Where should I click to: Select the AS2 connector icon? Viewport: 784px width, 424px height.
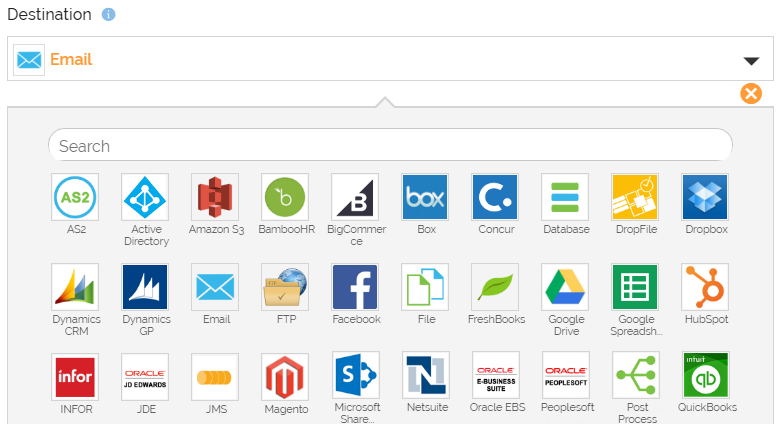pyautogui.click(x=75, y=197)
